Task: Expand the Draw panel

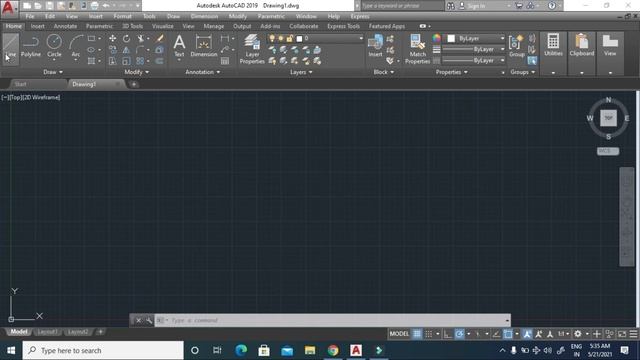Action: click(53, 72)
